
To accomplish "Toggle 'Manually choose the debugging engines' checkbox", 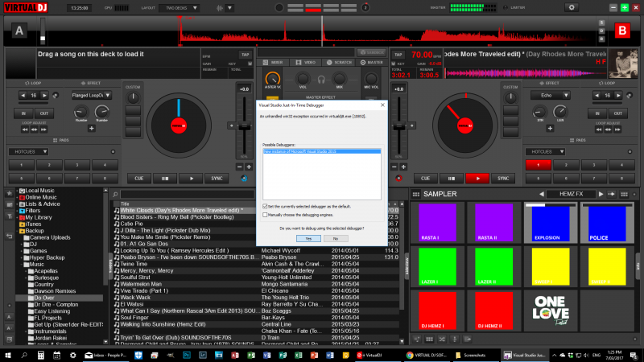I will point(265,215).
